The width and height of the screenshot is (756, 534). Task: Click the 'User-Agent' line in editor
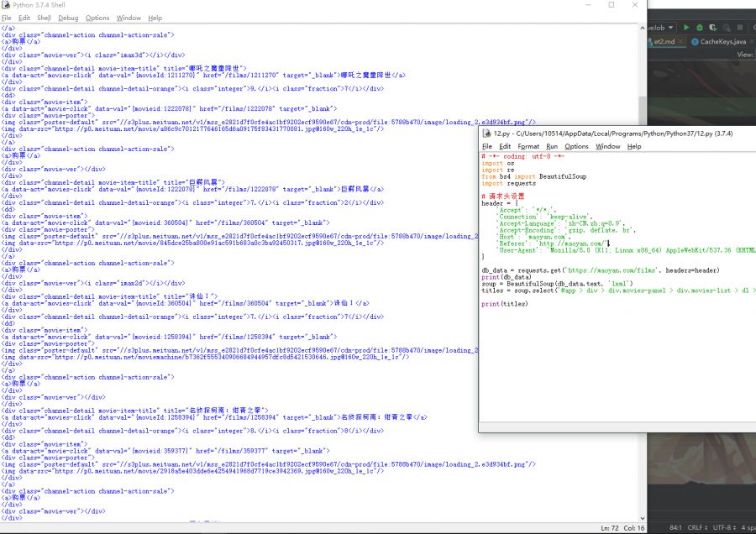627,250
